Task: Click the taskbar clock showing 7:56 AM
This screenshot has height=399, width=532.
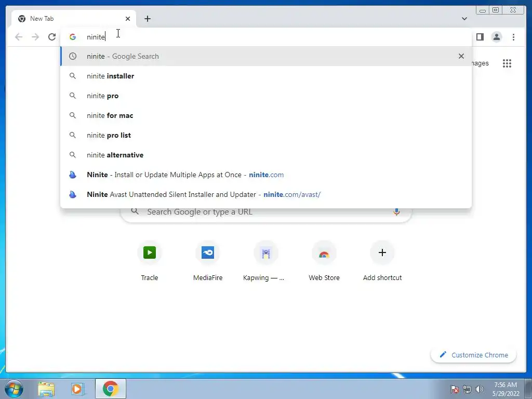Action: 506,389
